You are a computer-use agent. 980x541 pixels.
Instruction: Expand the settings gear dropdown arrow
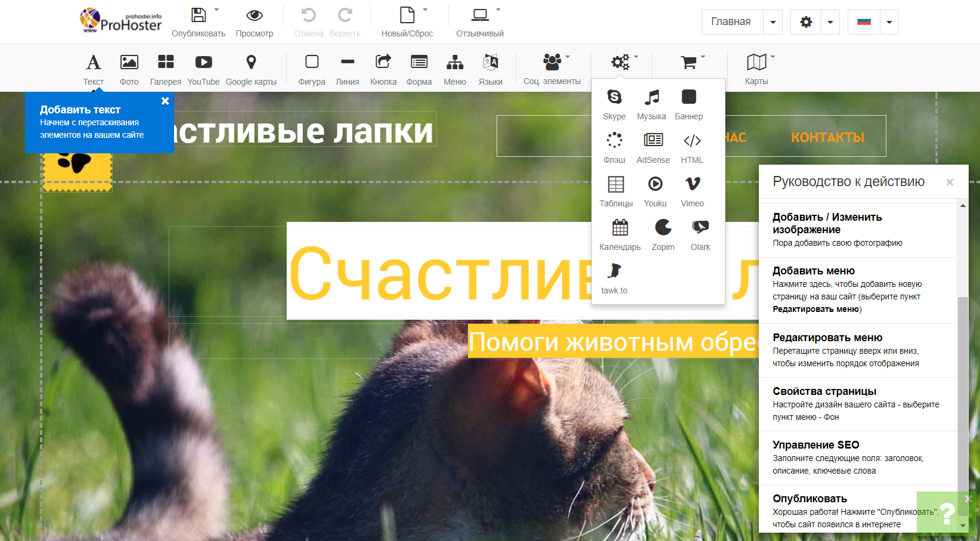click(x=830, y=22)
